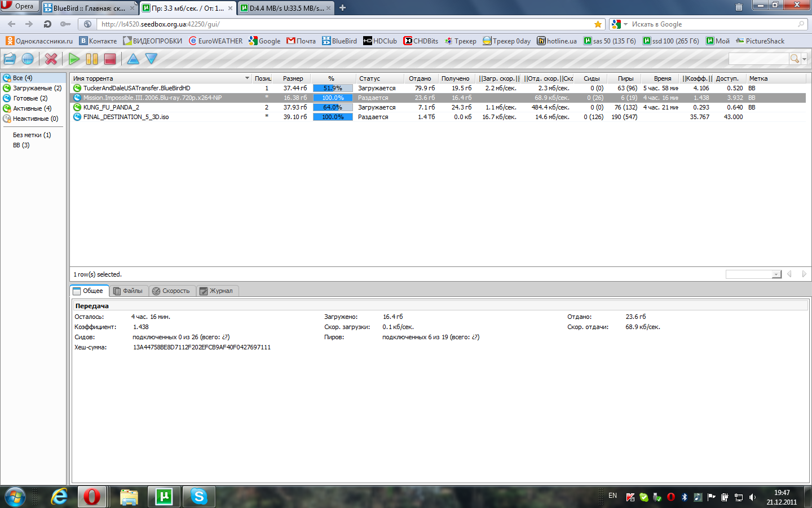Image resolution: width=812 pixels, height=508 pixels.
Task: Click the Move Up Queue triangle icon
Action: point(133,59)
